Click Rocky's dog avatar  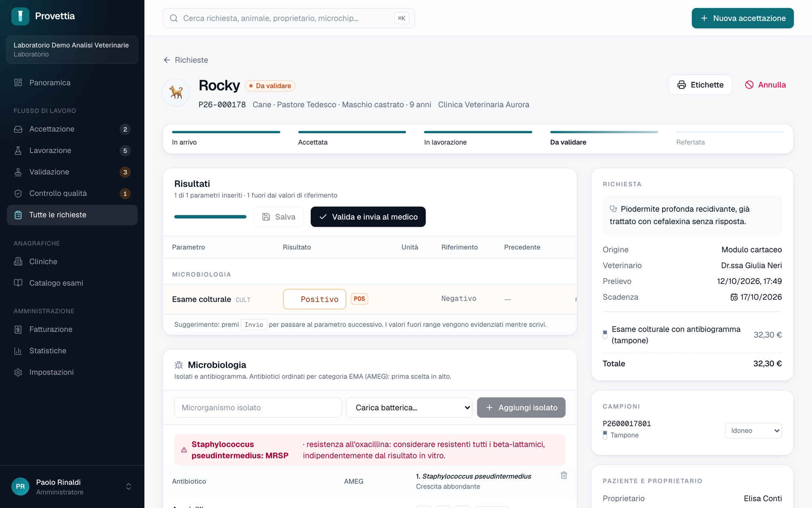(x=176, y=93)
